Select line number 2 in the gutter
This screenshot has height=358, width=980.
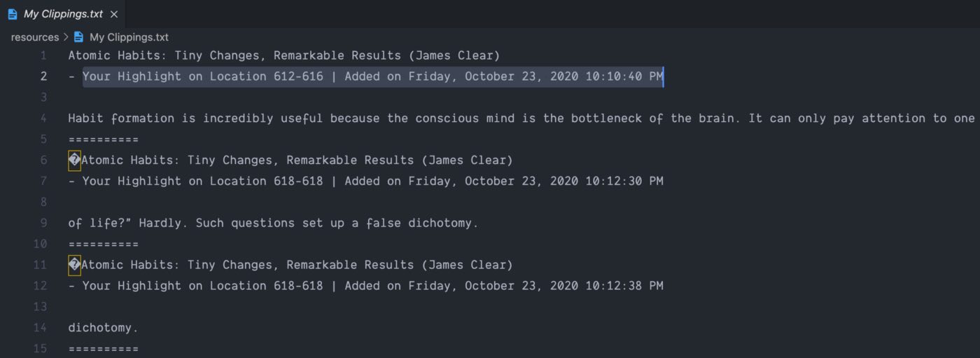pos(43,76)
